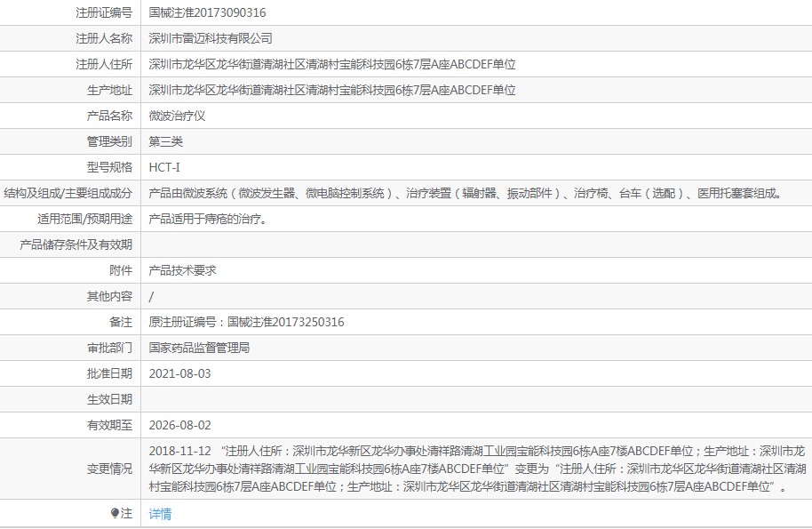The width and height of the screenshot is (812, 529).
Task: Click the slash value in 其他内容 row
Action: tap(151, 296)
